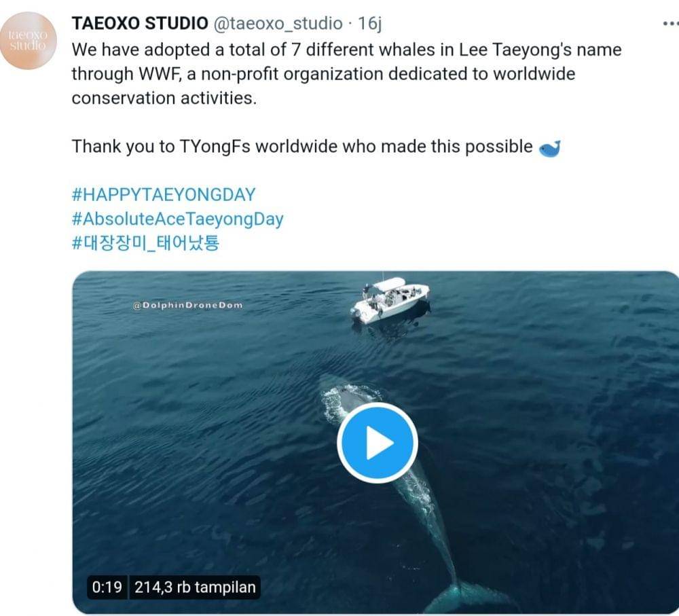Click the 'Thank you to TYongFs' line
Viewport: 679px width, 616px height.
point(302,146)
